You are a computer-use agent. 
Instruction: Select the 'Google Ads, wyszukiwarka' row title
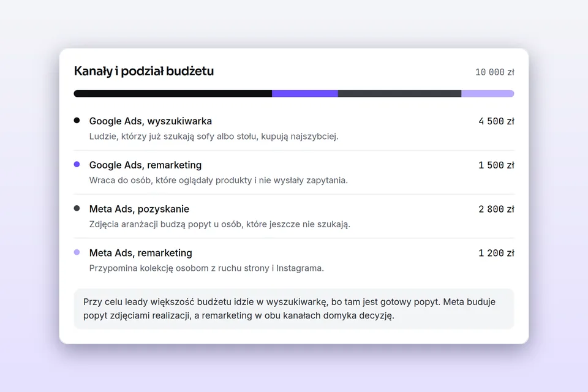click(151, 121)
